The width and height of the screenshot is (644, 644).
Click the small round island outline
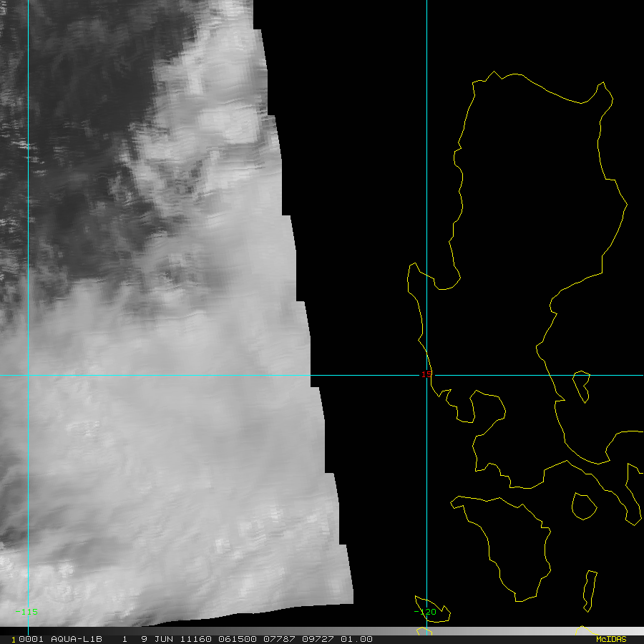coord(584,507)
